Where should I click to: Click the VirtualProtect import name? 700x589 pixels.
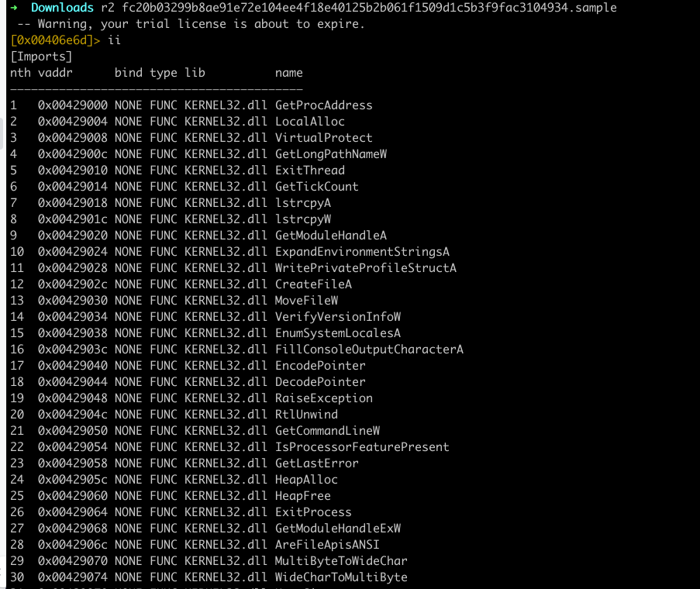(x=323, y=138)
